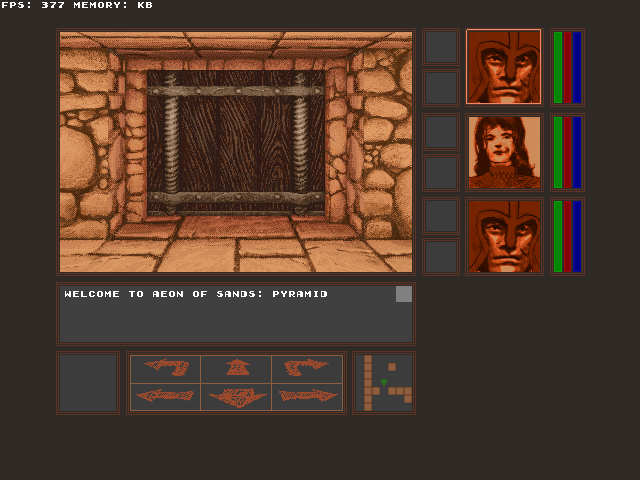Screen dimensions: 640x480
Task: Select the long-haired character portrait
Action: [504, 152]
